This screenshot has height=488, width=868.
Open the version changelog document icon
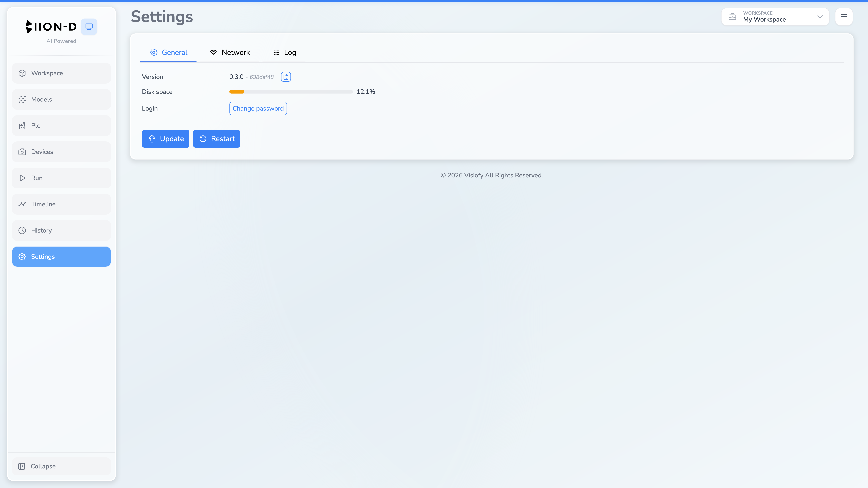pyautogui.click(x=286, y=77)
